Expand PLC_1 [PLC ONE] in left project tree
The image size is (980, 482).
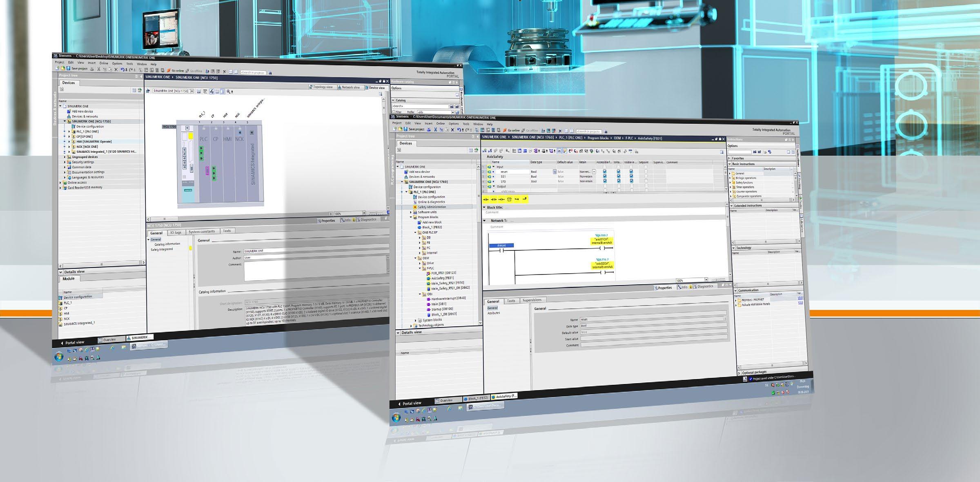69,132
